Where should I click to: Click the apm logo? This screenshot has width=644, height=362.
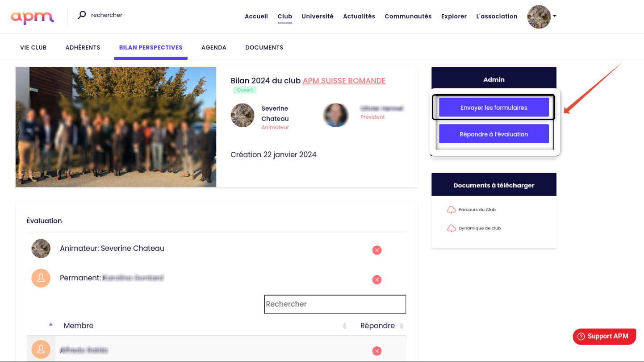click(x=32, y=17)
